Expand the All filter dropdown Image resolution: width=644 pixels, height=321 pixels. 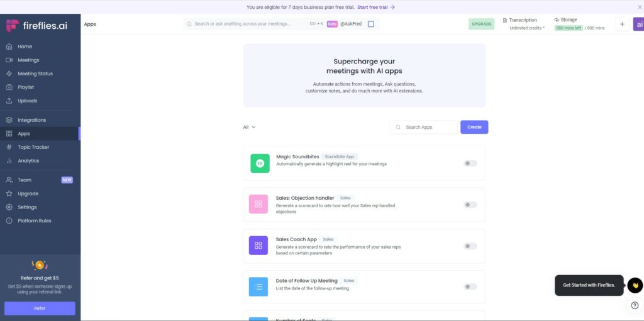click(x=249, y=128)
